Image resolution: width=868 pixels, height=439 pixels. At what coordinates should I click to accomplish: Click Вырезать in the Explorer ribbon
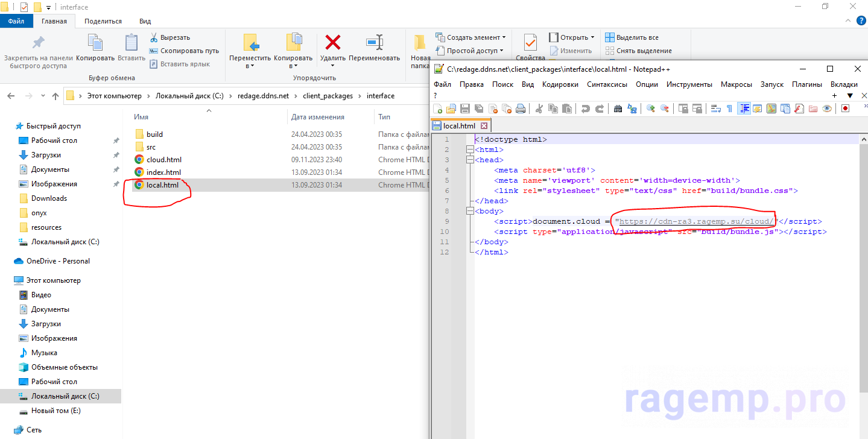[169, 37]
